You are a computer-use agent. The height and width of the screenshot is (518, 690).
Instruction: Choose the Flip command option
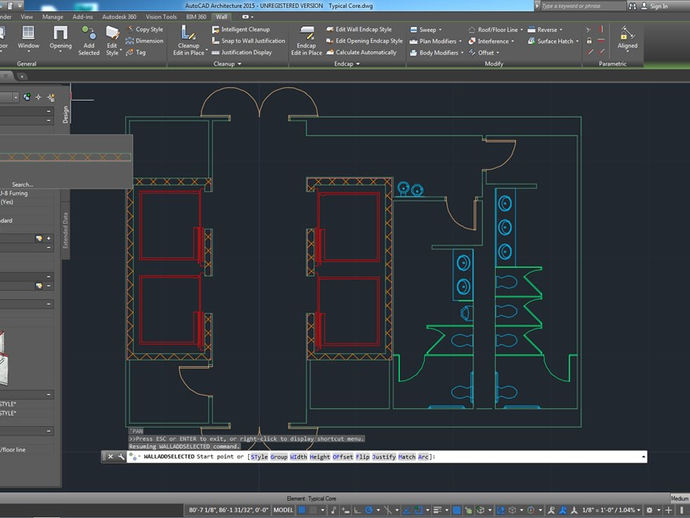(x=362, y=457)
